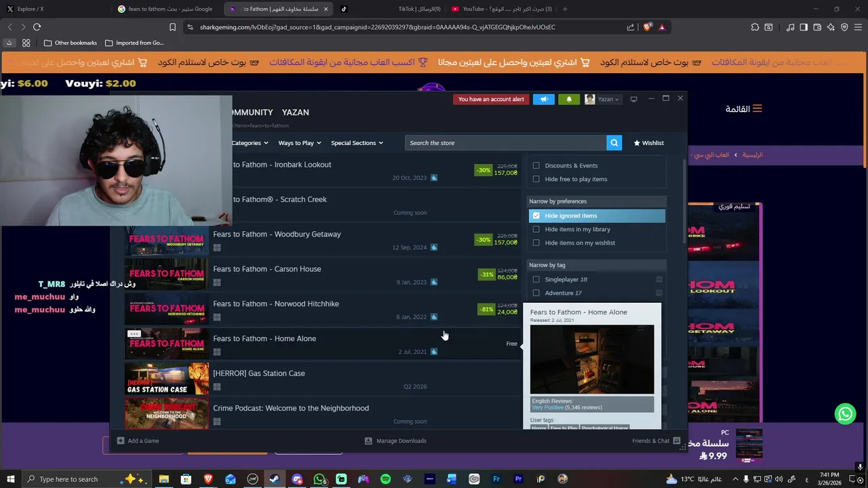Image resolution: width=868 pixels, height=488 pixels.
Task: Open a new browser tab
Action: click(x=565, y=9)
